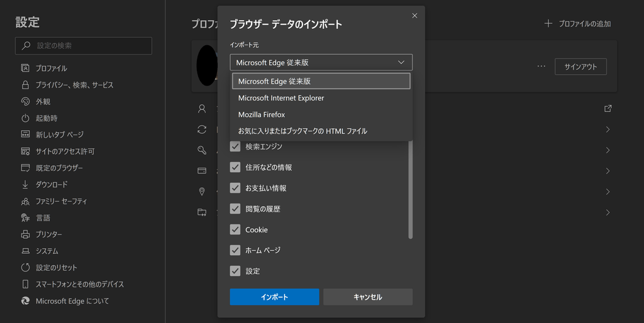Close the ブラウザー データのインポート dialog
The height and width of the screenshot is (323, 644).
414,16
